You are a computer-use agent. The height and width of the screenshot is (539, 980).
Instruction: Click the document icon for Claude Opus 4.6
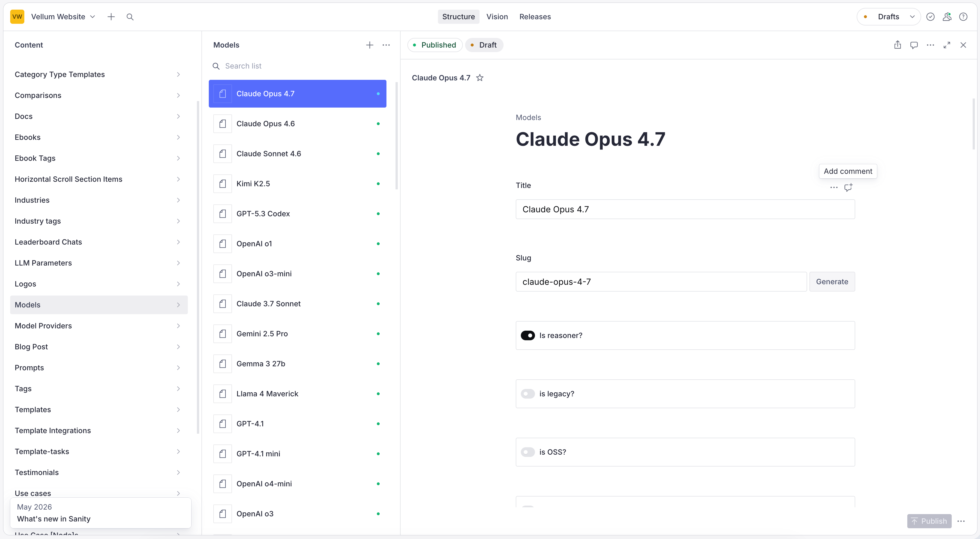pos(223,124)
